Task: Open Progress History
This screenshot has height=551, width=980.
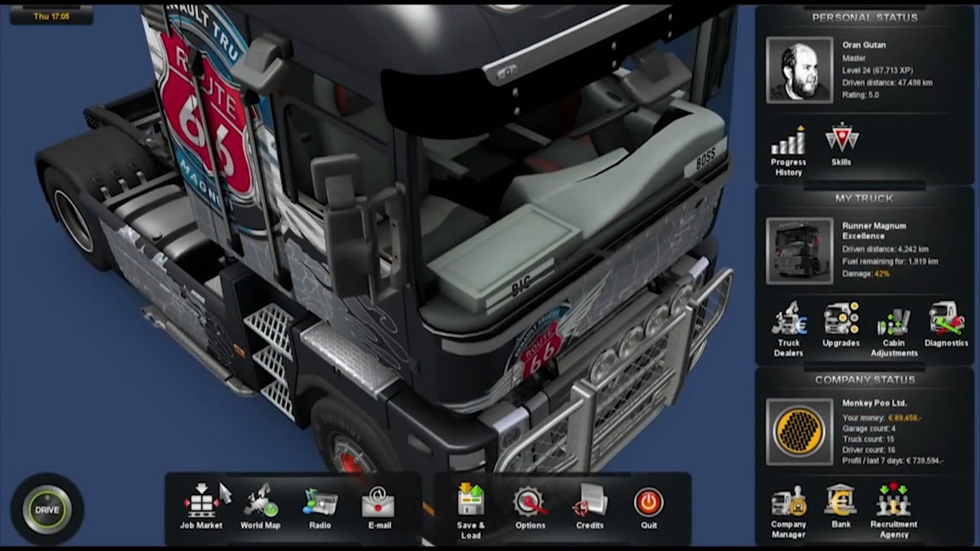Action: click(789, 145)
